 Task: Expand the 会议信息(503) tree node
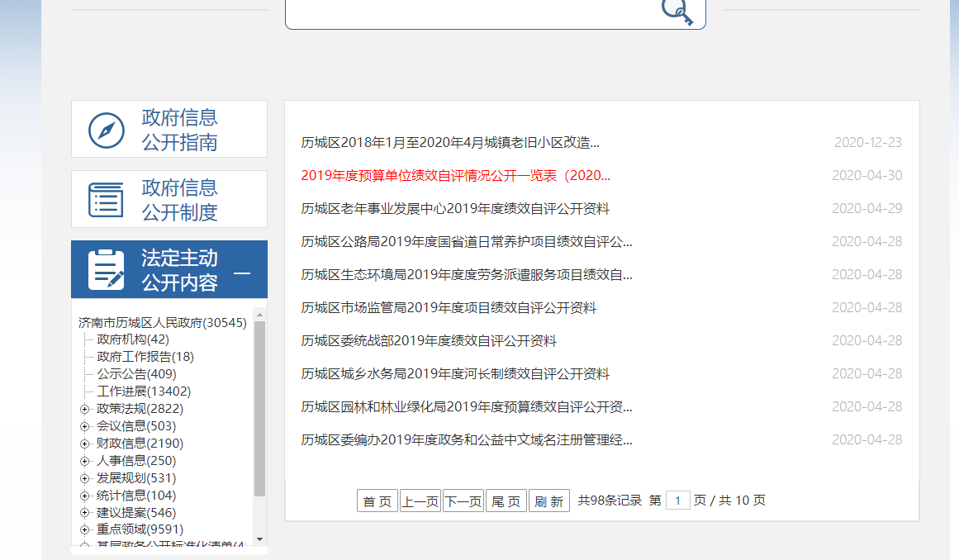point(84,426)
